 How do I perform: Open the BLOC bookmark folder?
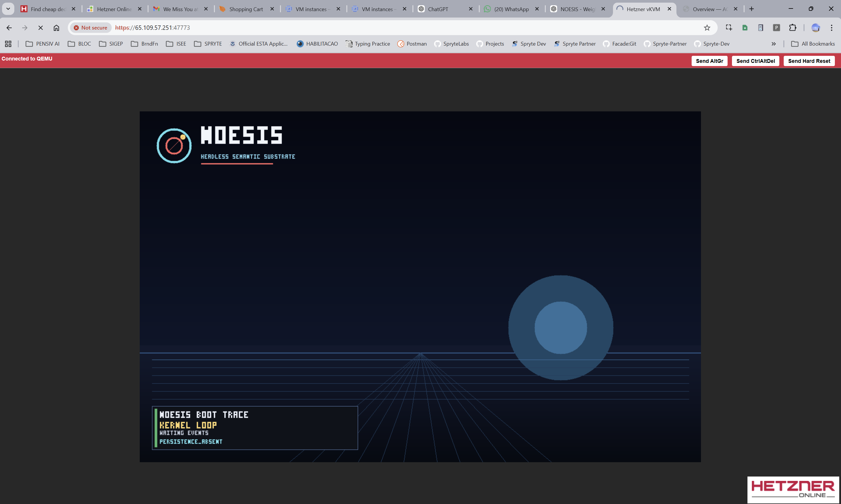[79, 44]
